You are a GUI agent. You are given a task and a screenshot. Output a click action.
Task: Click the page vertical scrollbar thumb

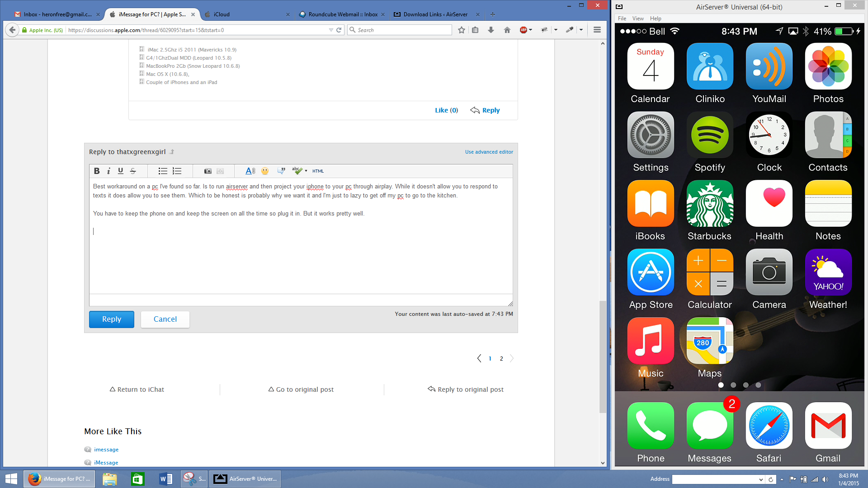pyautogui.click(x=603, y=356)
